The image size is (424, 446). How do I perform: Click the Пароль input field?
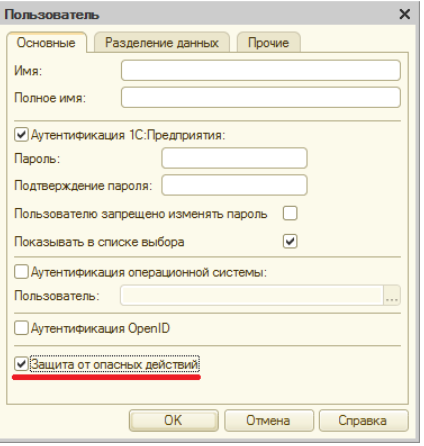[234, 158]
